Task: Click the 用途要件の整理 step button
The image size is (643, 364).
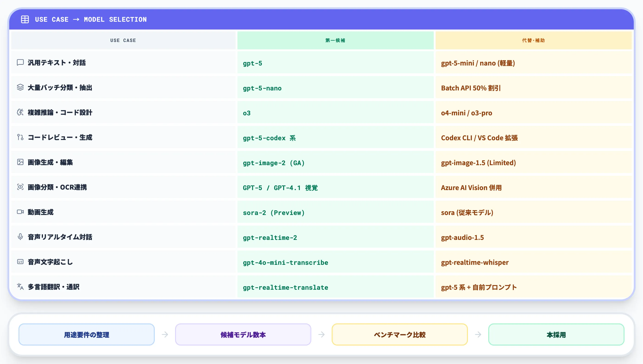Action: tap(87, 334)
